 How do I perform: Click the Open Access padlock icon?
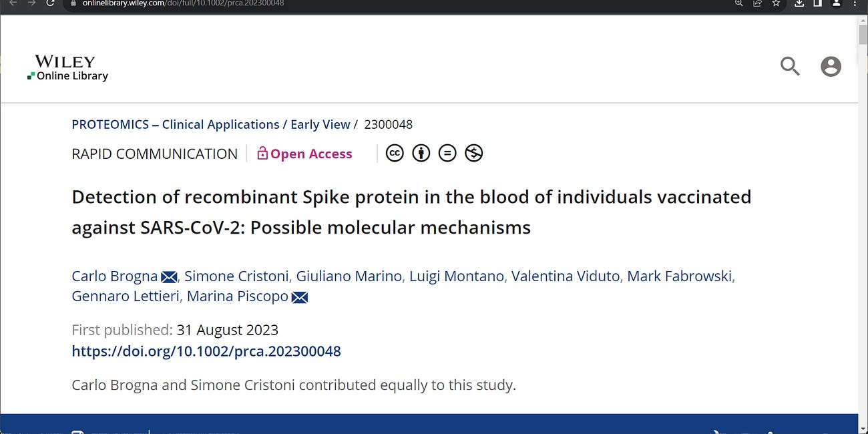coord(262,153)
